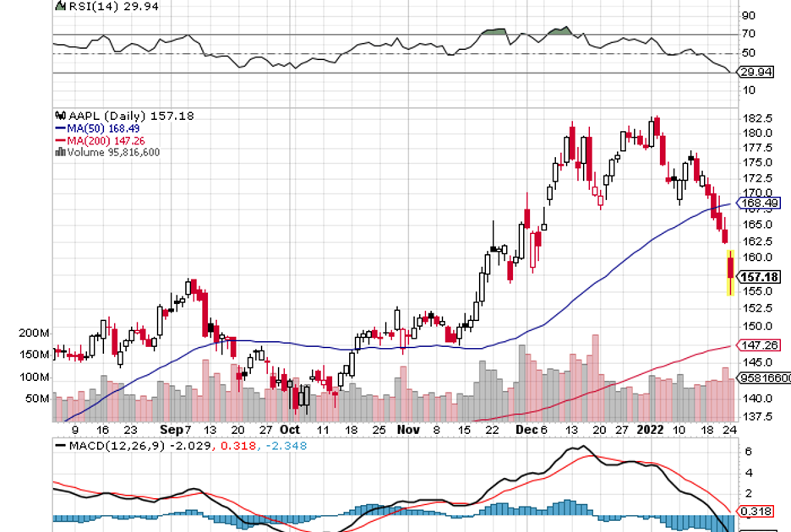
Task: Click the 147.26 red MA(200) price tag
Action: pos(759,345)
